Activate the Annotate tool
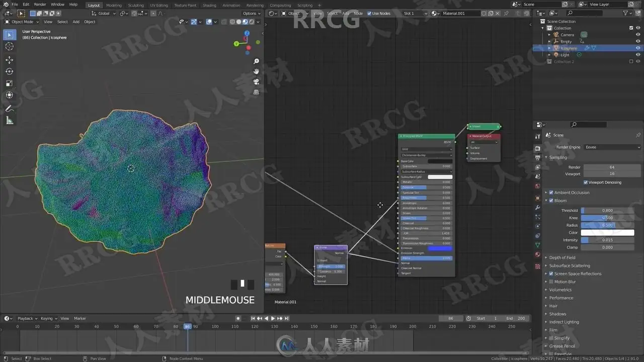 coord(9,109)
